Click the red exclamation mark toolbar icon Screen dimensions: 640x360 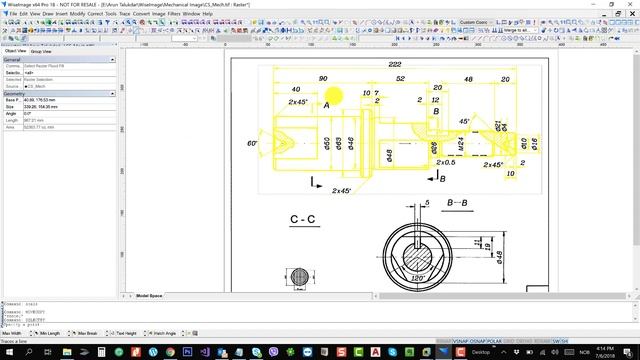534,22
